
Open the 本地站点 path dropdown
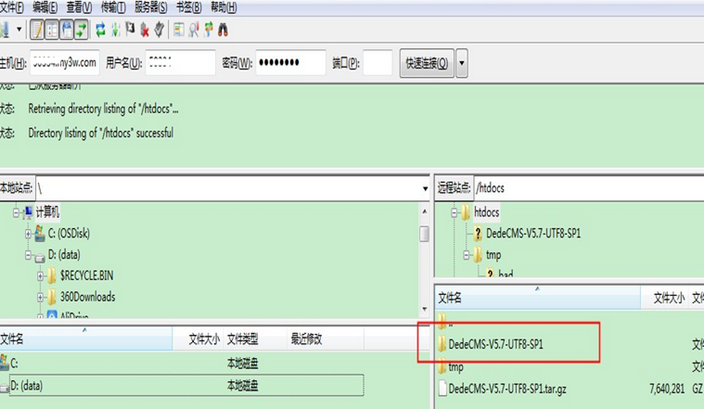(425, 189)
